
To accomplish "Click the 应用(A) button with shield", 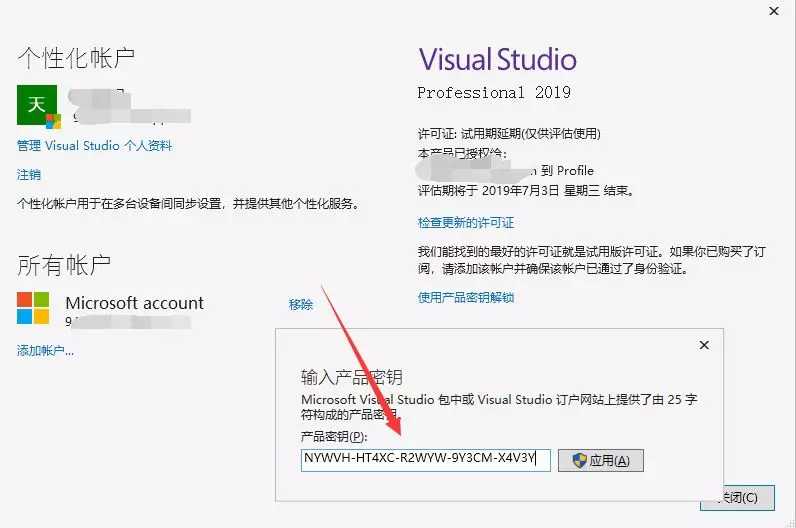I will 601,460.
